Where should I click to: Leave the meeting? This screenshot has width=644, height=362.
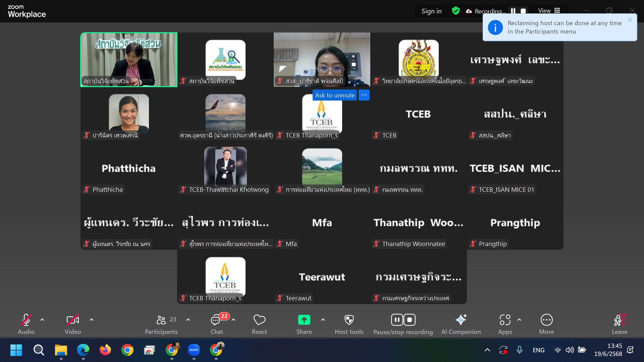(x=620, y=324)
